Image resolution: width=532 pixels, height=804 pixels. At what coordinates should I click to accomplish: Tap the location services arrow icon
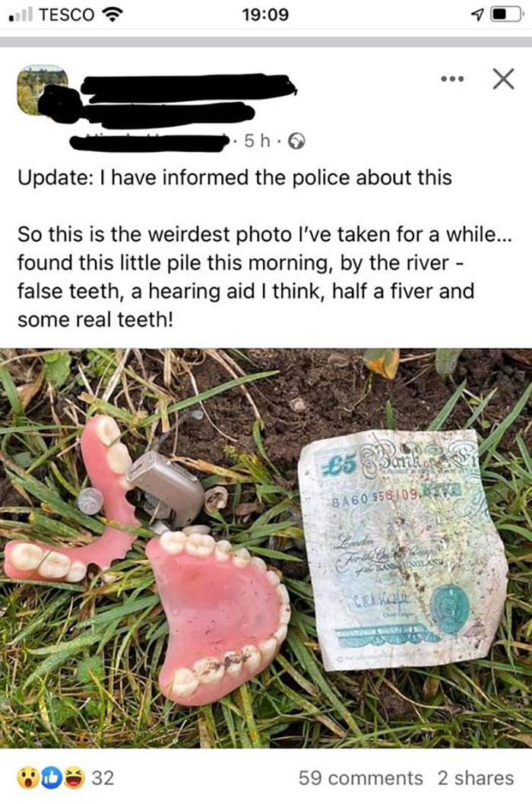[477, 16]
